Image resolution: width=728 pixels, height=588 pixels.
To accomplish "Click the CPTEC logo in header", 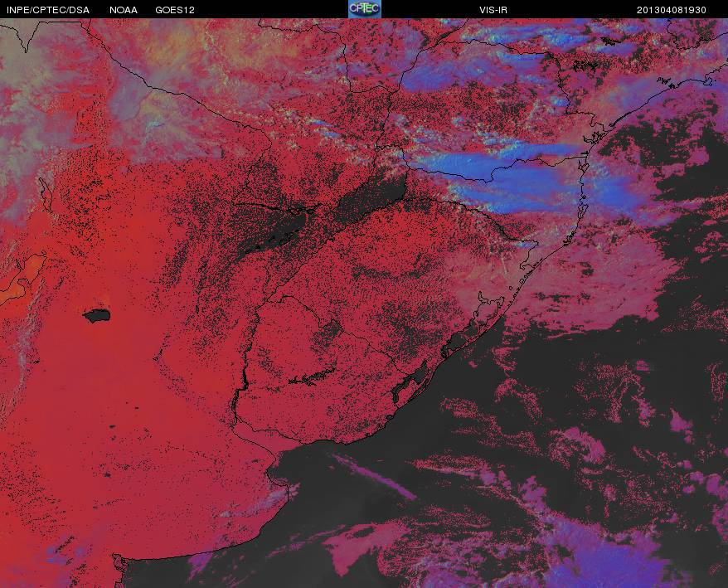I will click(x=365, y=9).
